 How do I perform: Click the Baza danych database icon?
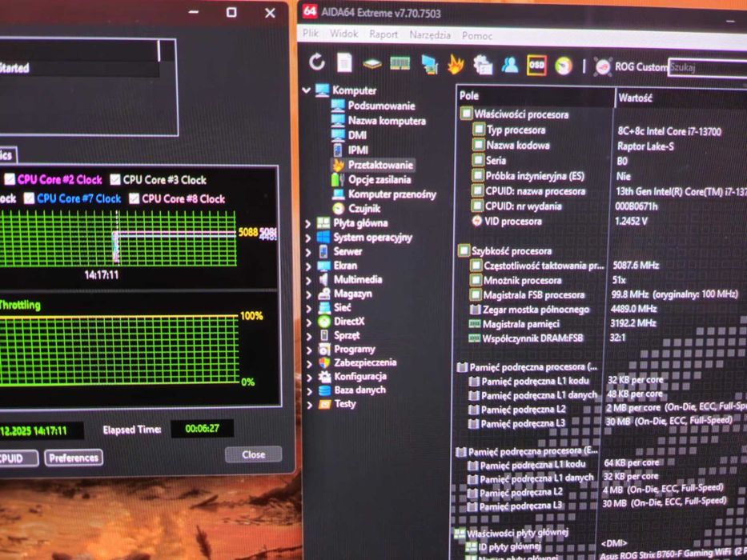(x=325, y=390)
